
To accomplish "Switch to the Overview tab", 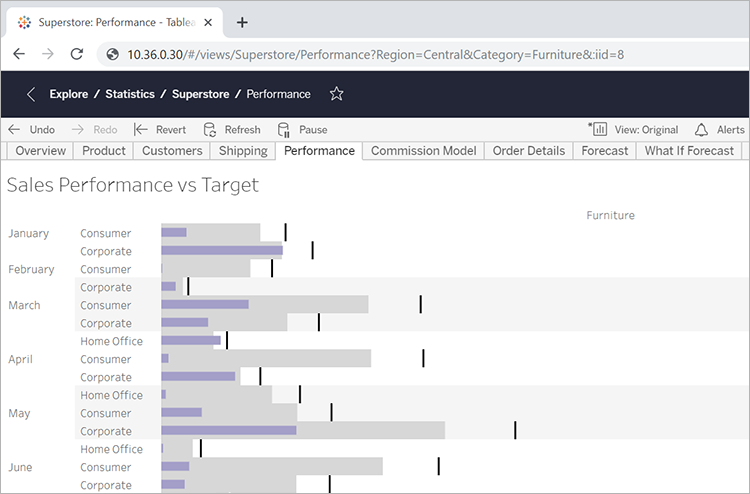I will click(x=41, y=151).
